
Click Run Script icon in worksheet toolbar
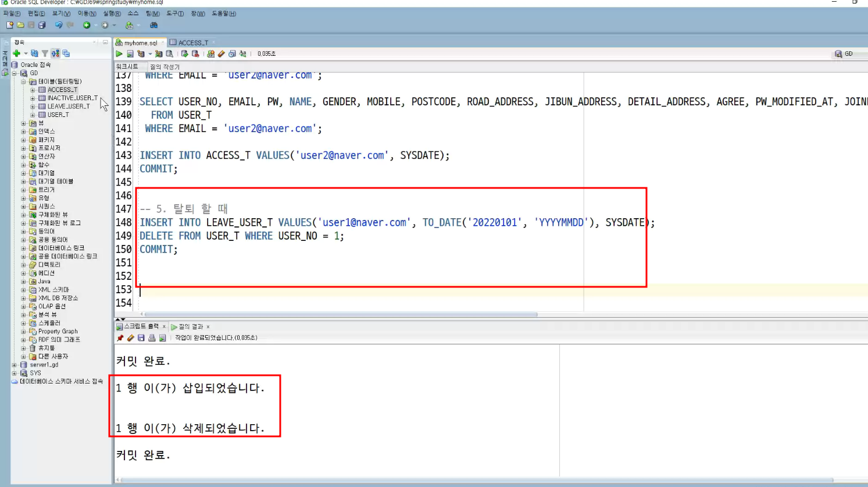tap(130, 54)
